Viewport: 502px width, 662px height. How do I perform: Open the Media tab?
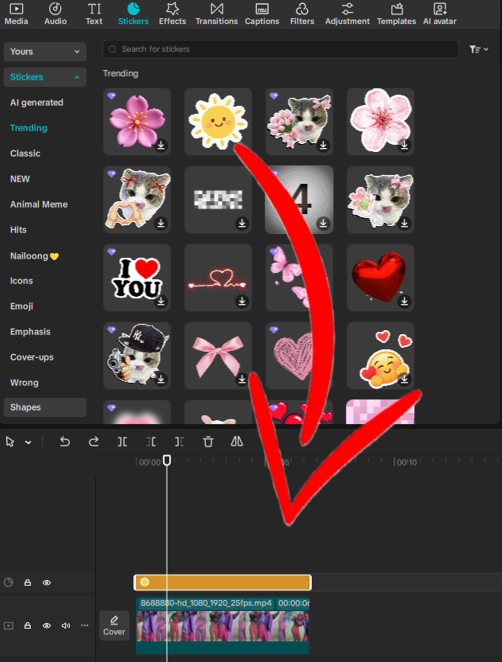pos(16,14)
